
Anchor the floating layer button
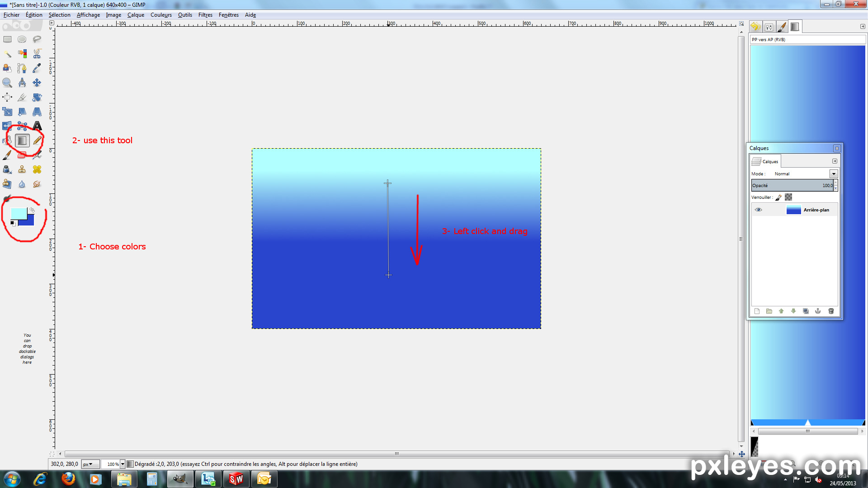point(818,311)
